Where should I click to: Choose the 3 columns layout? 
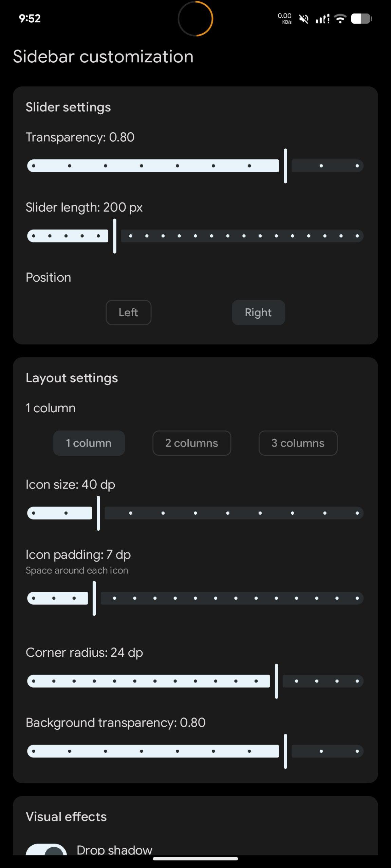[x=298, y=443]
